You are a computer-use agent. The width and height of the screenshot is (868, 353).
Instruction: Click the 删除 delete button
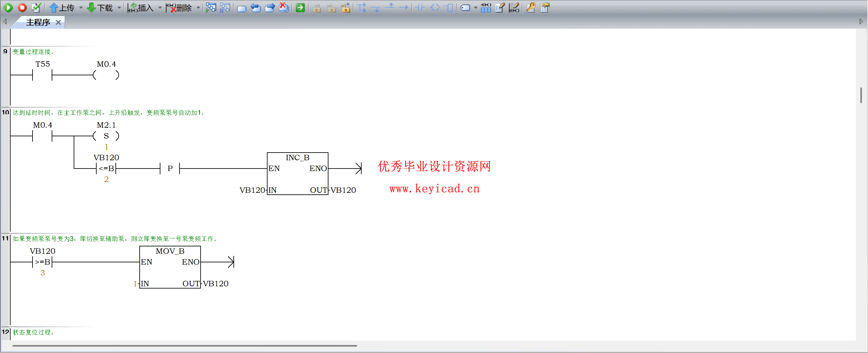179,7
